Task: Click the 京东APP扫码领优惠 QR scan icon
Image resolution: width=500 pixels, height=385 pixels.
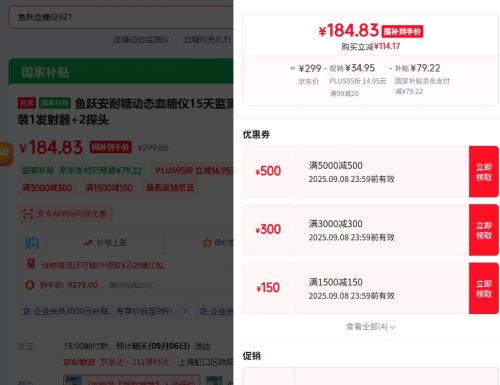Action: point(27,214)
